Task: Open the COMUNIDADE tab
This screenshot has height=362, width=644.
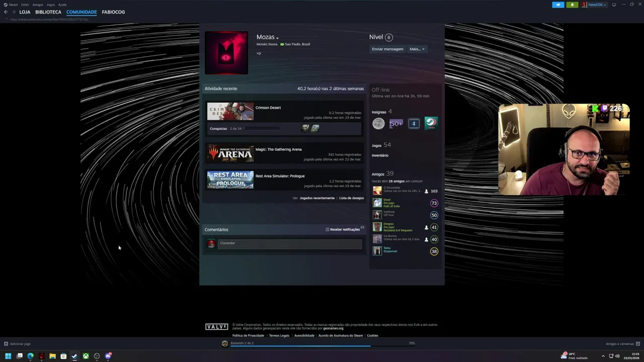Action: (x=82, y=12)
